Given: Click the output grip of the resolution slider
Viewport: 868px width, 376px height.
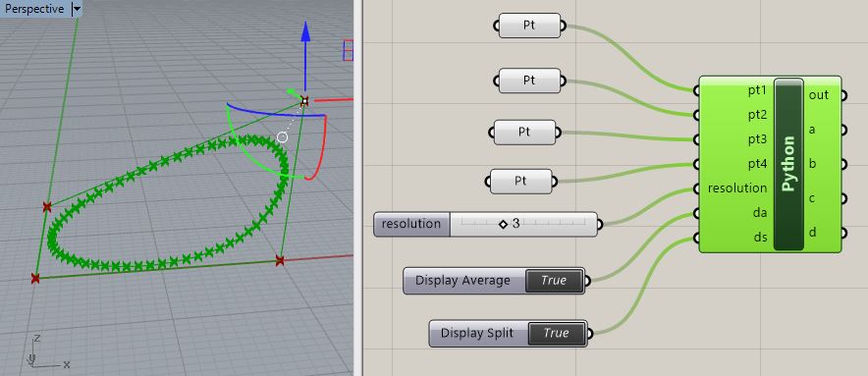Looking at the screenshot, I should point(601,224).
